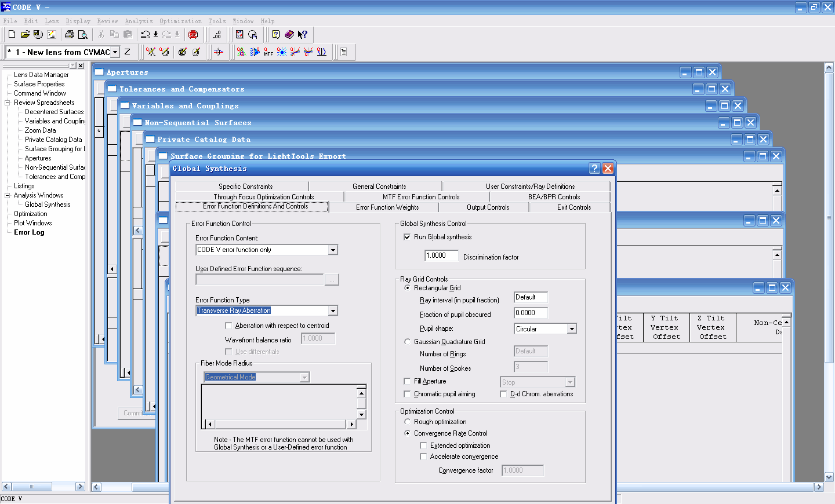Open the lens selector dropdown in toolbar

click(115, 52)
